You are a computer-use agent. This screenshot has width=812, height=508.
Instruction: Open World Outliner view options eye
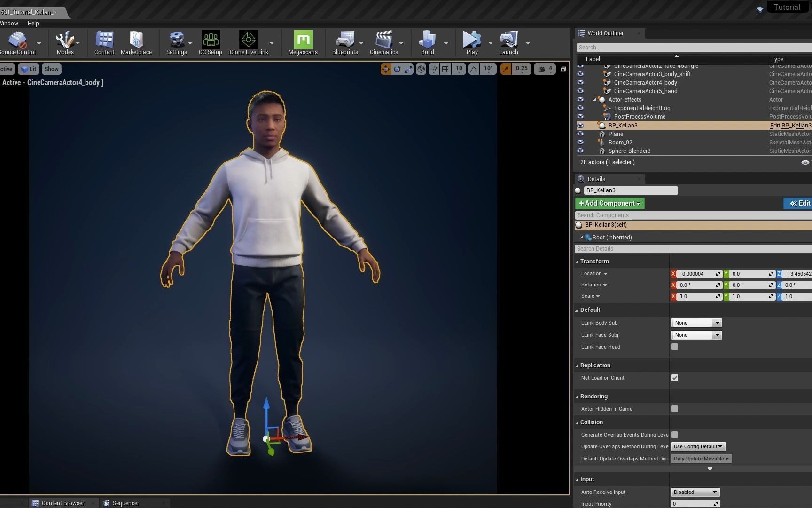point(805,162)
